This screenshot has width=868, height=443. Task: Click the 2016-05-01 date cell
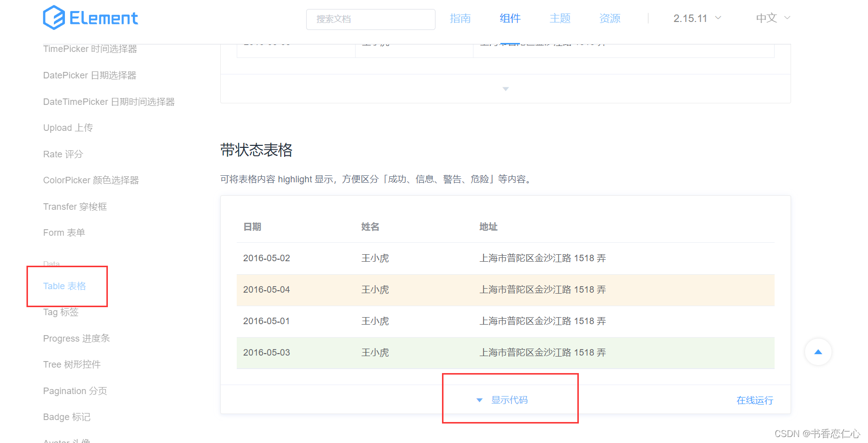pos(267,321)
